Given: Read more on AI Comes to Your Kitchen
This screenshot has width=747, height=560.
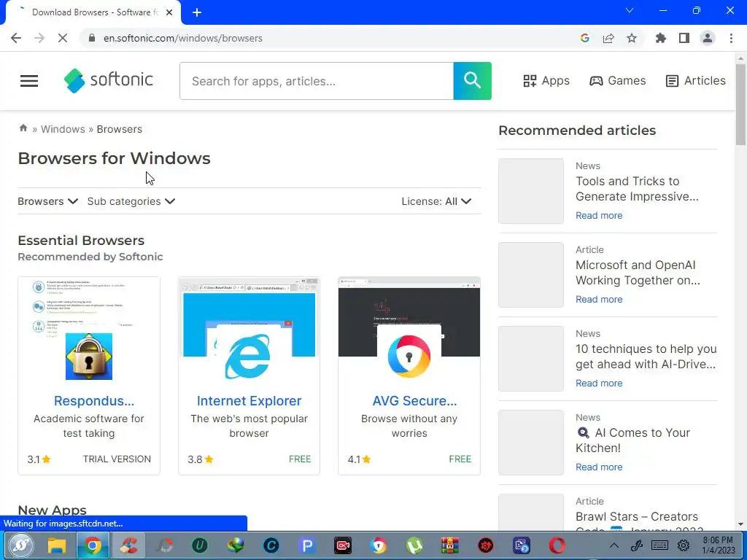Looking at the screenshot, I should tap(599, 467).
